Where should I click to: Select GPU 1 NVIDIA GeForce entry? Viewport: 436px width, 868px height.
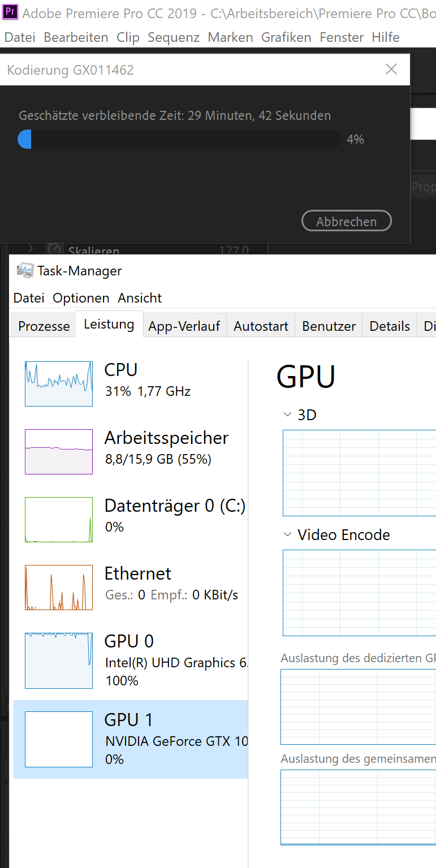(x=131, y=739)
